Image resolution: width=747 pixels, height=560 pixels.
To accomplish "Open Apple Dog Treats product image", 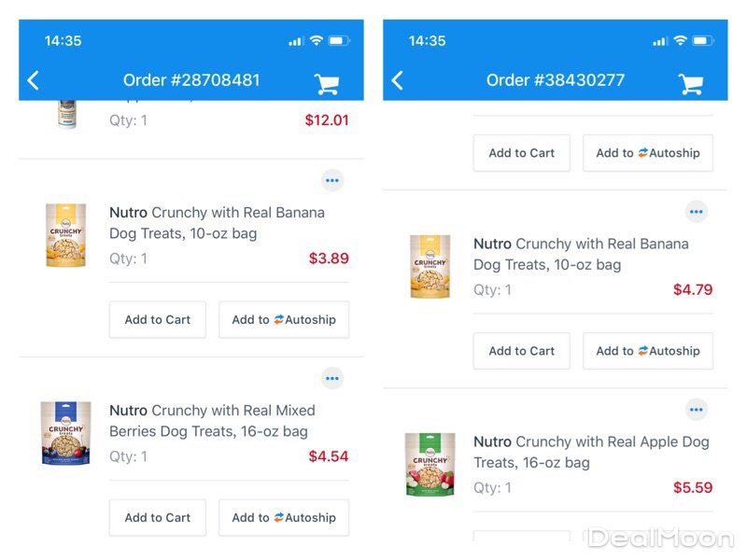I will [430, 464].
